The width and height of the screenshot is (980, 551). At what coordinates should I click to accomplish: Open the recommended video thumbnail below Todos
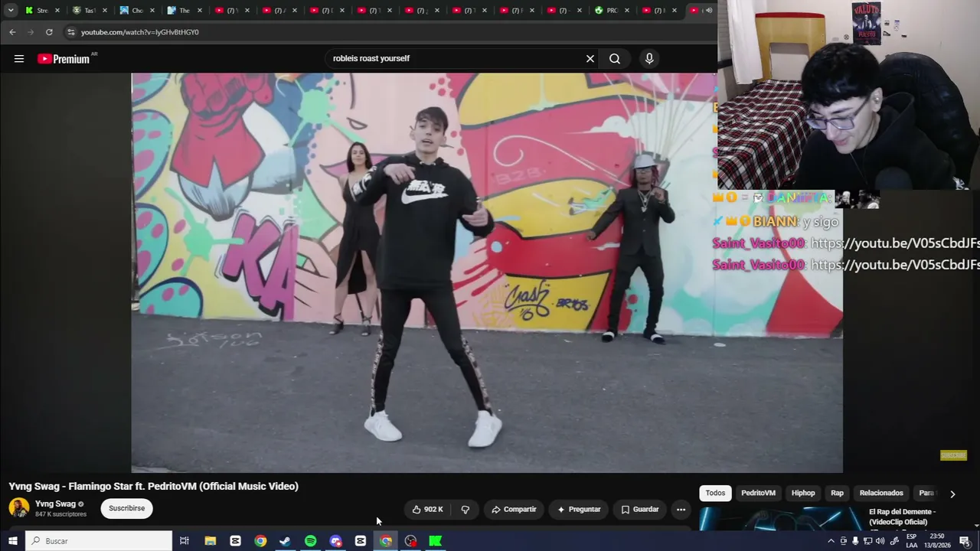click(781, 519)
